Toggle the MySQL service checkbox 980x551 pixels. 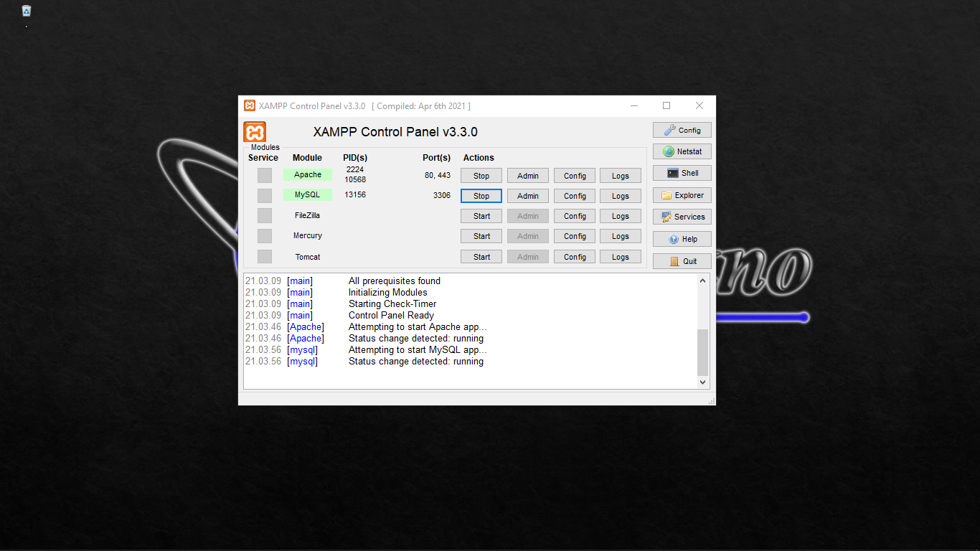[x=265, y=195]
